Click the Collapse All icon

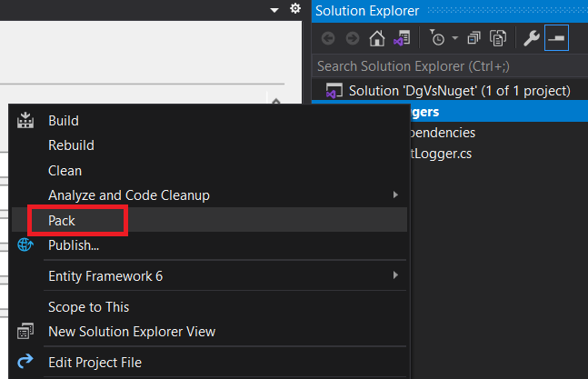473,38
